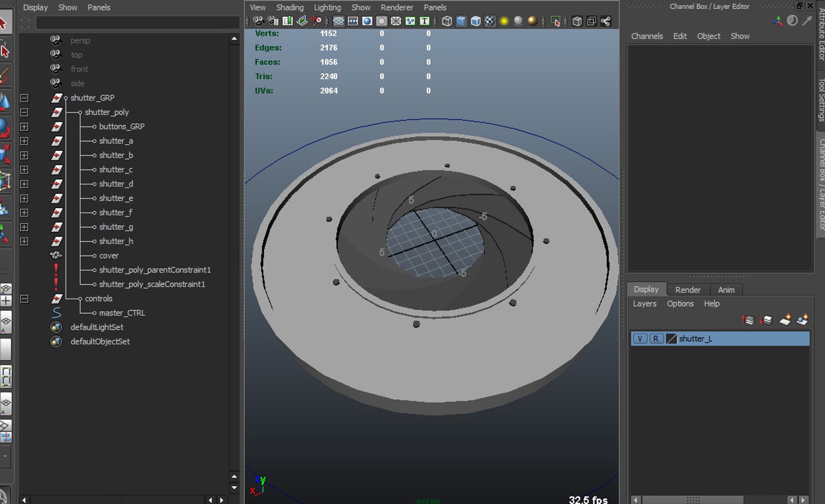The width and height of the screenshot is (825, 504).
Task: Move shutter_L layer up icon
Action: 748,320
